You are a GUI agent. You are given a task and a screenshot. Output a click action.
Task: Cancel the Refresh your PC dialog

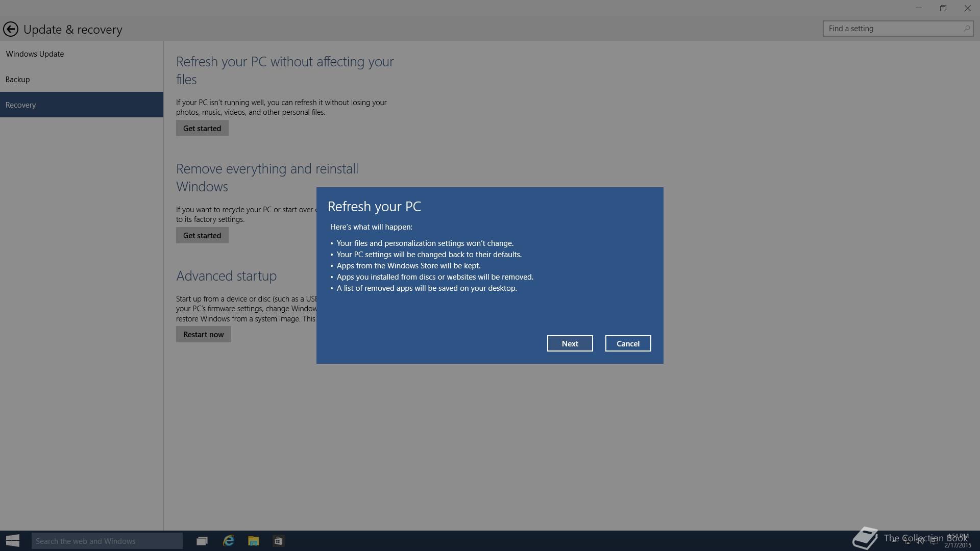click(628, 343)
